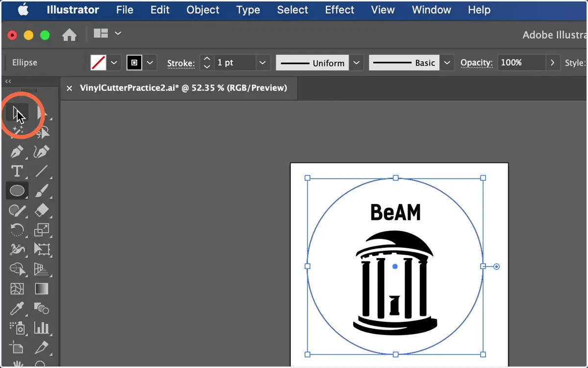Select the Rotate tool
The height and width of the screenshot is (368, 588).
coord(17,230)
